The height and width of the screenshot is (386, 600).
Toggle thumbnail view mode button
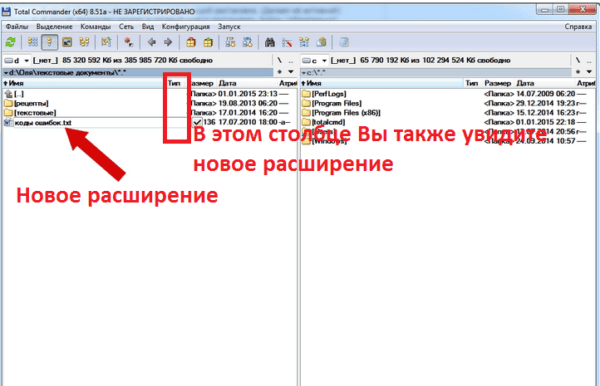(67, 42)
